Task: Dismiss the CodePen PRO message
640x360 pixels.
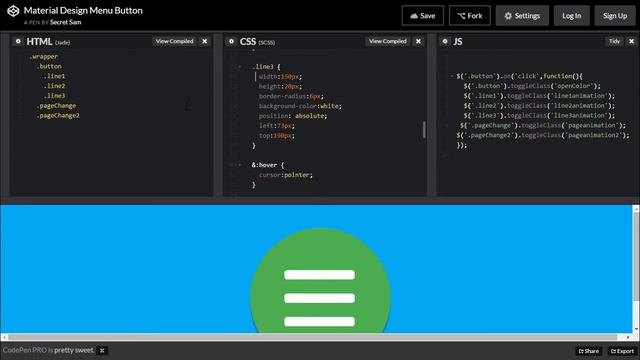Action: tap(102, 351)
